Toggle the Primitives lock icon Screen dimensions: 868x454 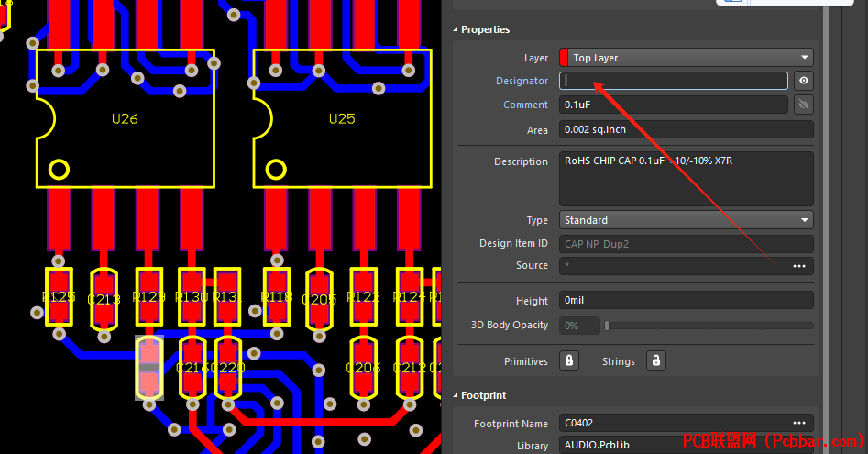pos(569,360)
